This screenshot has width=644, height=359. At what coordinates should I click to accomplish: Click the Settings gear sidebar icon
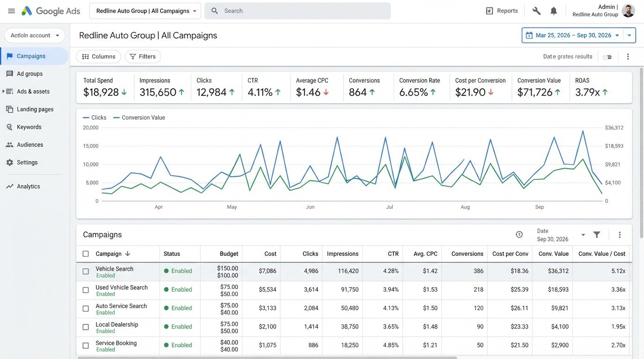(9, 163)
